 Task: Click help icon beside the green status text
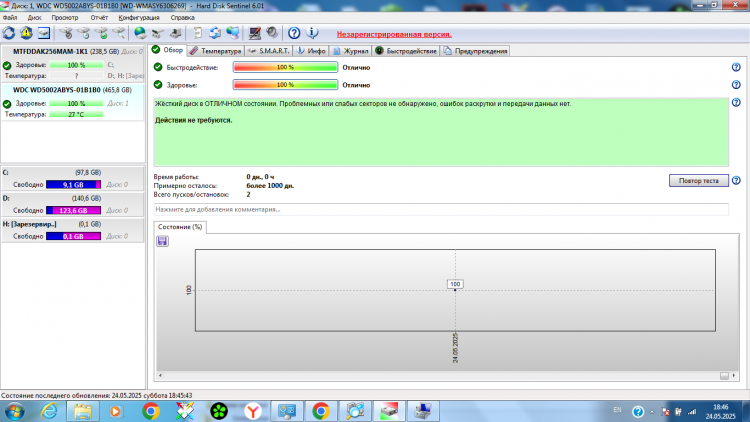pos(736,102)
